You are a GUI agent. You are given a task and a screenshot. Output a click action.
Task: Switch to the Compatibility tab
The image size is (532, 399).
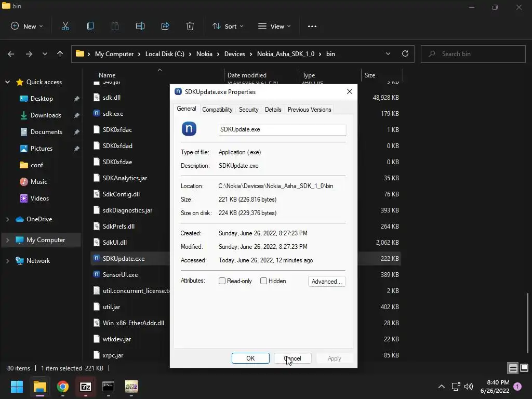(217, 110)
